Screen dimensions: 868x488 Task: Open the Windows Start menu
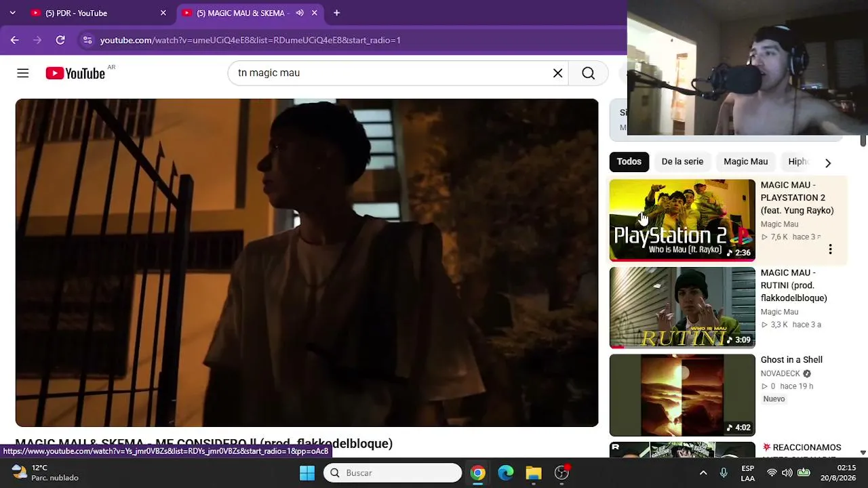[307, 472]
